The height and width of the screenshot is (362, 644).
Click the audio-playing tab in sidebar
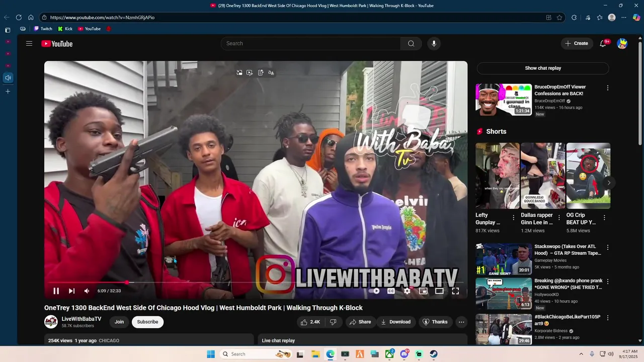(8, 77)
